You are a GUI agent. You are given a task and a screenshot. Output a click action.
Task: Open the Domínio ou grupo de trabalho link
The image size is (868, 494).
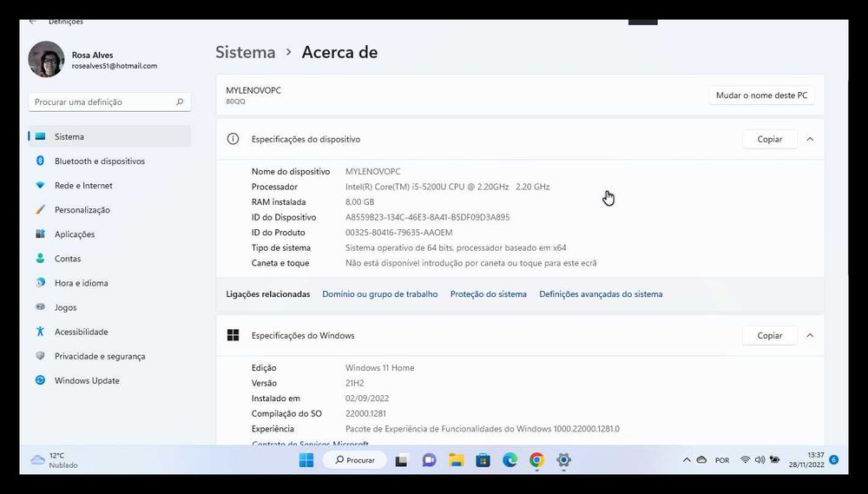coord(380,294)
